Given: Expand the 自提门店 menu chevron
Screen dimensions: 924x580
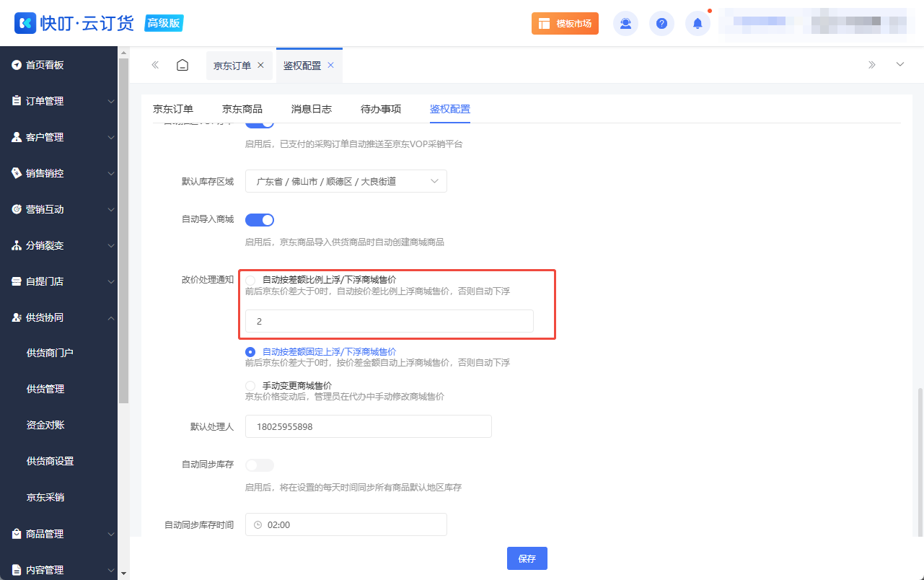Looking at the screenshot, I should tap(111, 282).
